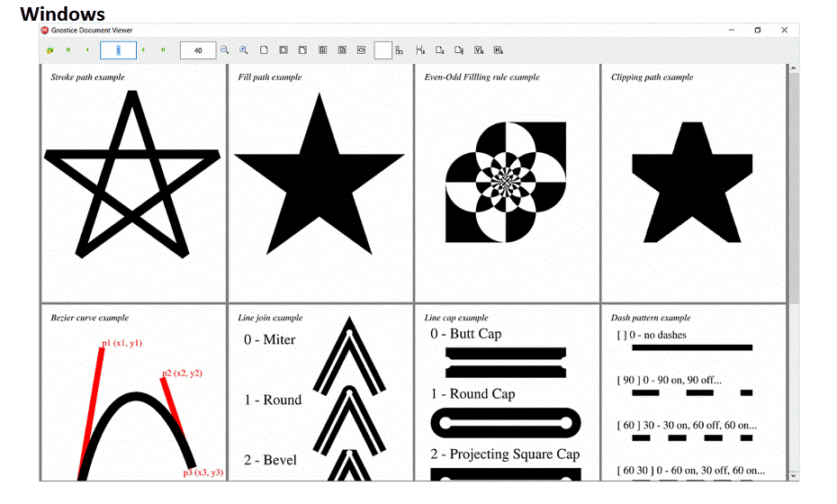Click the vertical scrollbar thumb
Screen dimensions: 837x504
pos(793,188)
